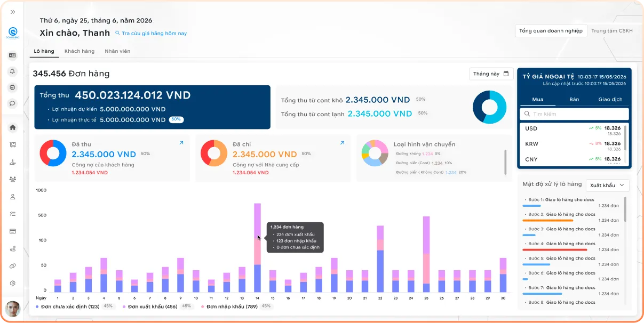644x323 pixels.
Task: Click the cont khô/lạnh donut chart
Action: 489,107
